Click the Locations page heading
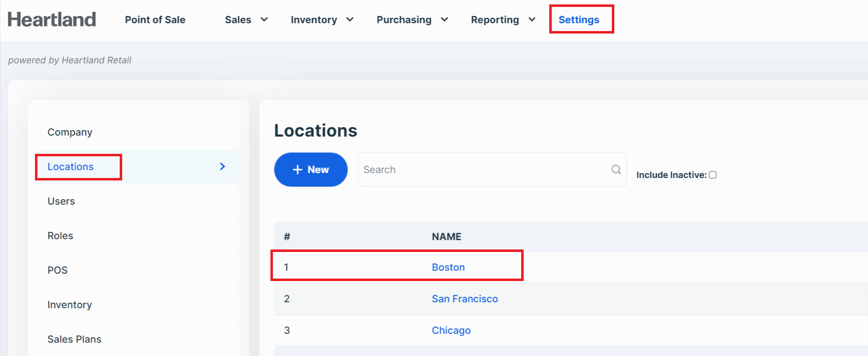The width and height of the screenshot is (868, 356). click(x=316, y=131)
